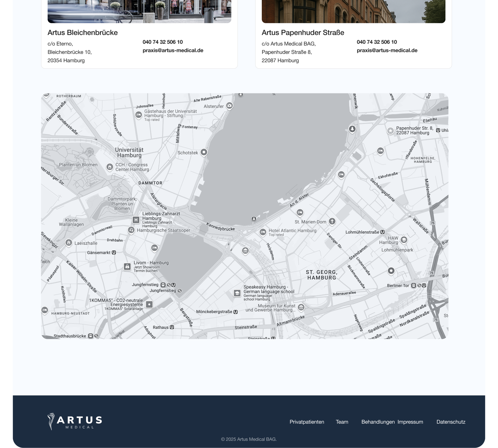498x448 pixels.
Task: Click the Mönckebergstraße U-Bahn icon
Action: coord(236,312)
